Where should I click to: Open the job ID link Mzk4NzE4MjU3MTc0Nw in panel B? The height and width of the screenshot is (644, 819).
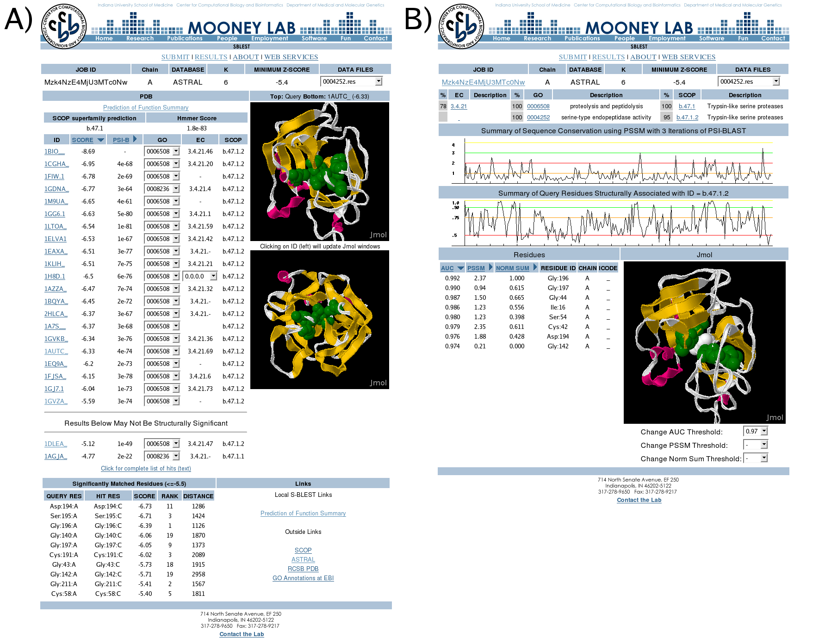[483, 82]
